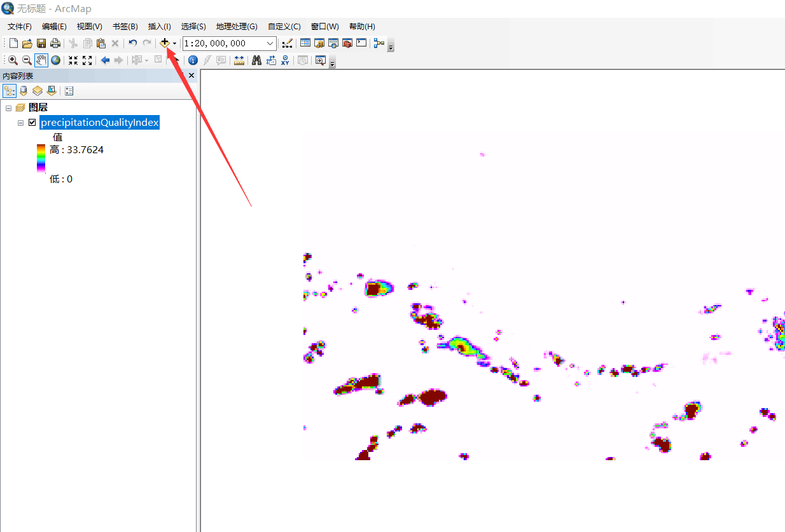Create a new map document
This screenshot has height=532, width=785.
coord(13,43)
